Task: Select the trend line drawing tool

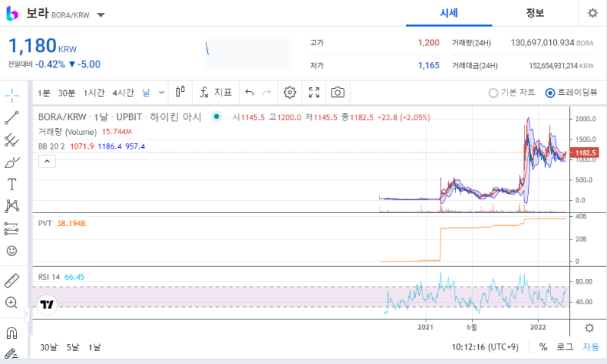Action: pos(12,118)
